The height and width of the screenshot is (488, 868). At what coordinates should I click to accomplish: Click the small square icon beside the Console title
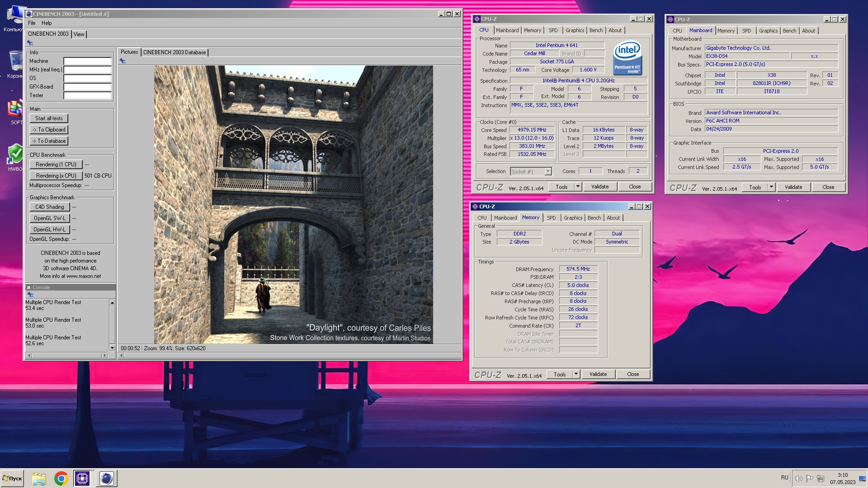pos(28,287)
